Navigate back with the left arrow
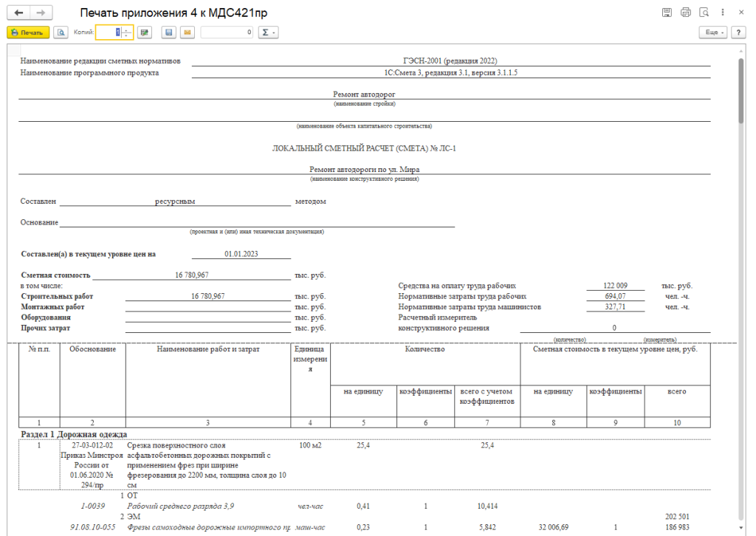This screenshot has height=536, width=756. pyautogui.click(x=18, y=13)
